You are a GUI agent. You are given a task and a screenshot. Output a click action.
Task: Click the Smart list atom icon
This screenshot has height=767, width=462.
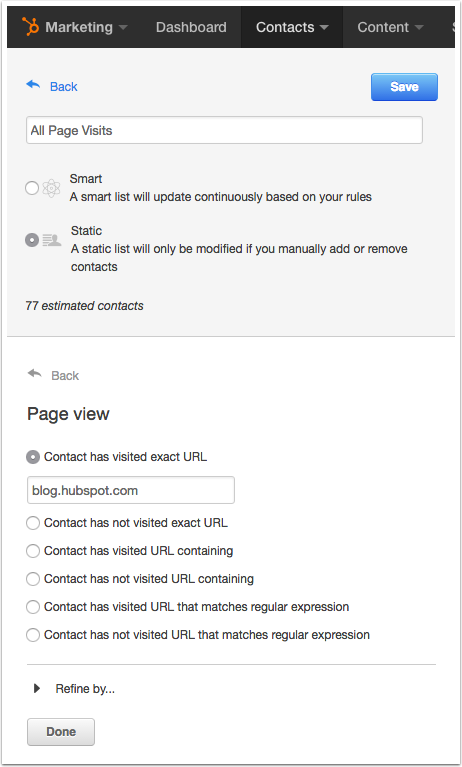[51, 188]
